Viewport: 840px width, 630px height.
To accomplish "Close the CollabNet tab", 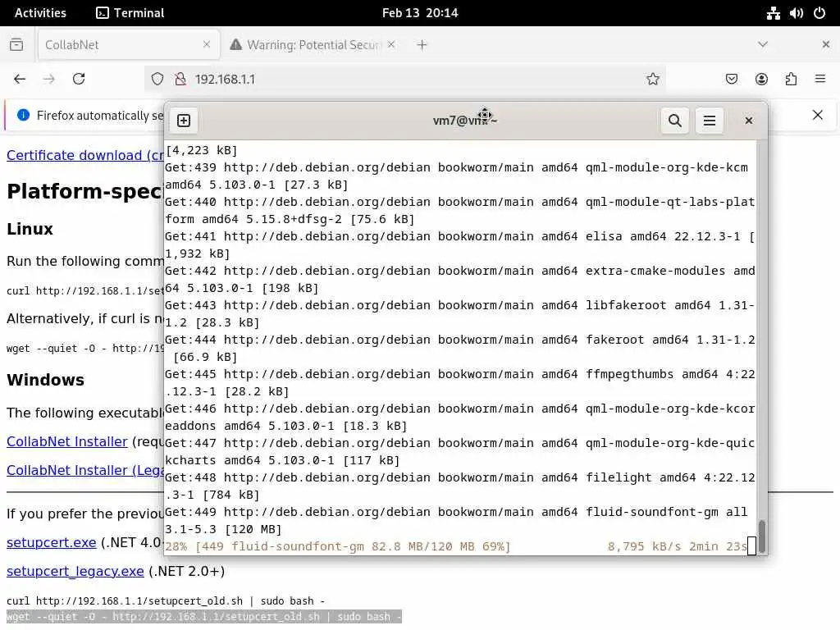I will coord(207,44).
